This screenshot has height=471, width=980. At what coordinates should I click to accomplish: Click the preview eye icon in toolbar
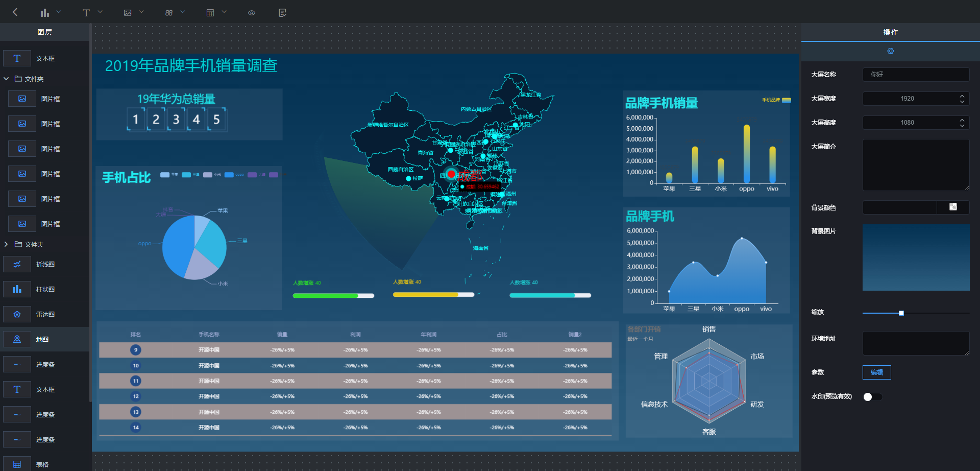coord(252,13)
